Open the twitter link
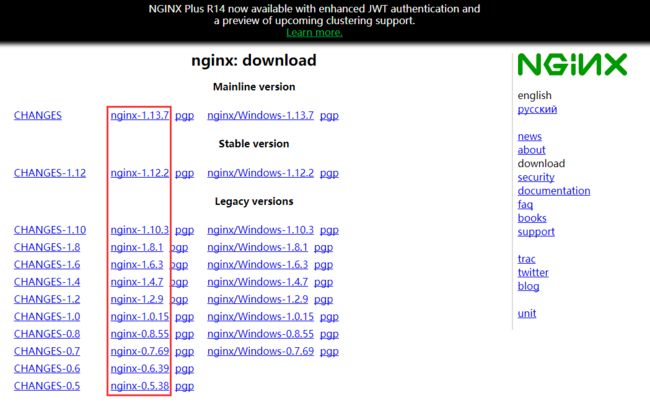 click(533, 273)
